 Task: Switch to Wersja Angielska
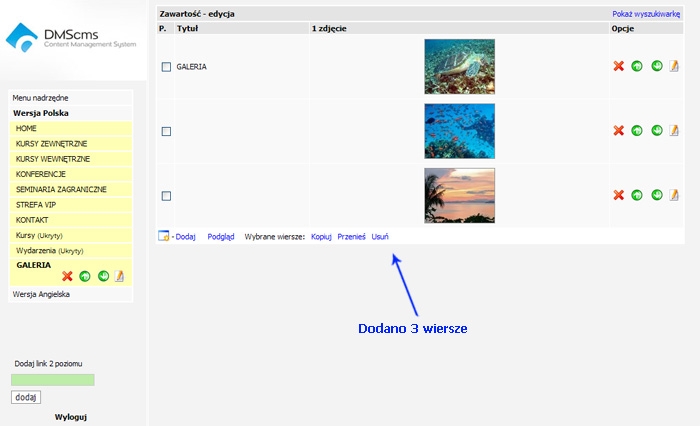[41, 294]
